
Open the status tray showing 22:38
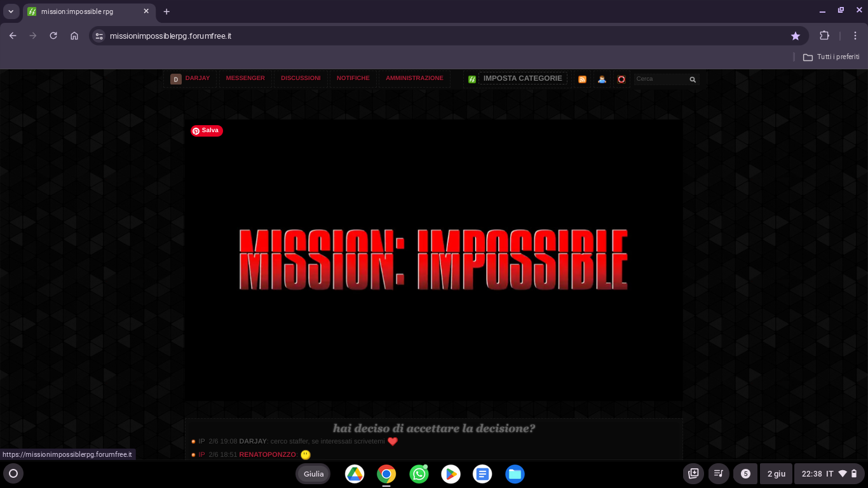(829, 473)
